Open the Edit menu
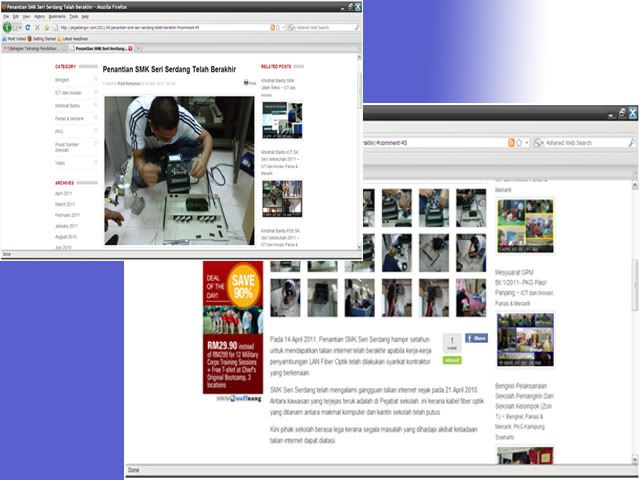 click(16, 17)
